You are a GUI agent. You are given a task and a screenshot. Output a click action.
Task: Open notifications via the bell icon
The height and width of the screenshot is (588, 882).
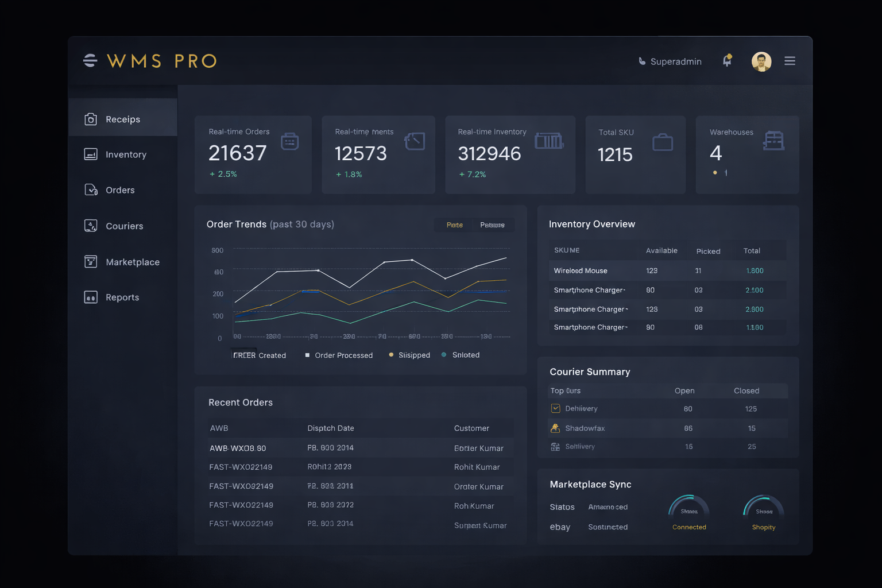click(727, 61)
